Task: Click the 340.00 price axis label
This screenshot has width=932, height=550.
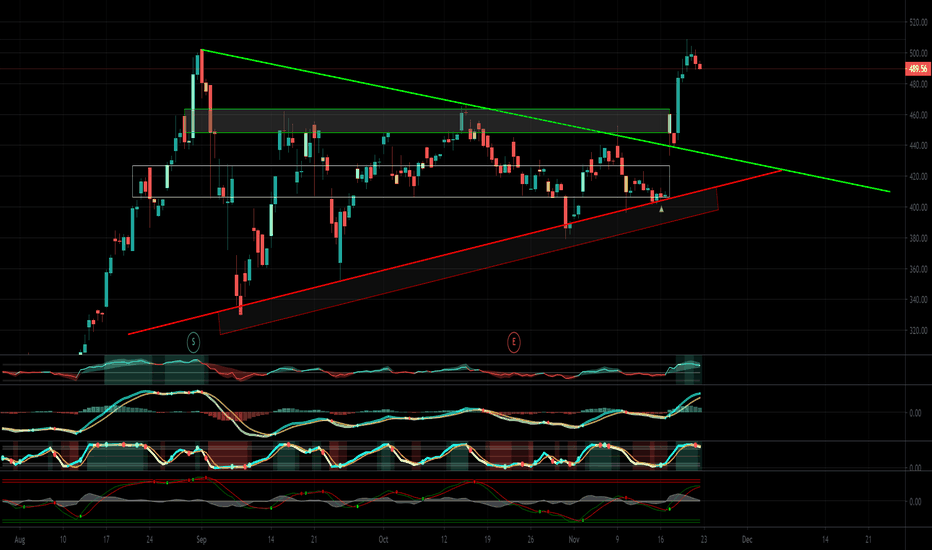Action: click(918, 300)
